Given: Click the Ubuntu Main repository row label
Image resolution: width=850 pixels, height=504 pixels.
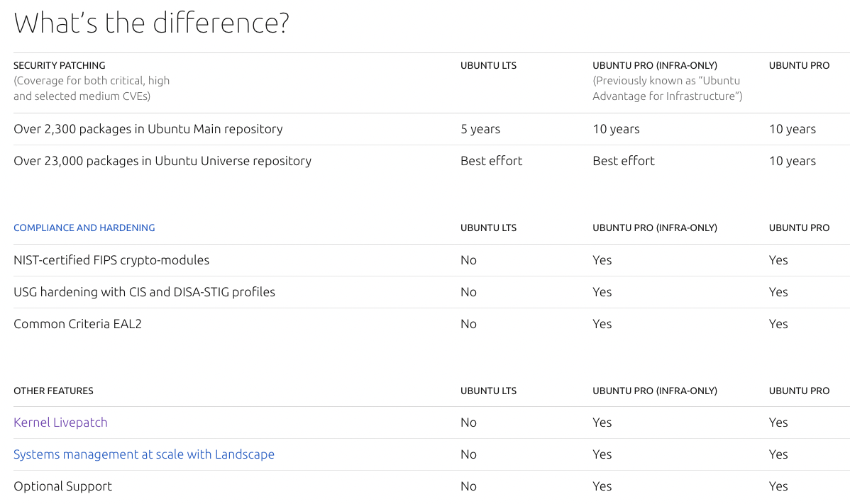Looking at the screenshot, I should pos(148,129).
